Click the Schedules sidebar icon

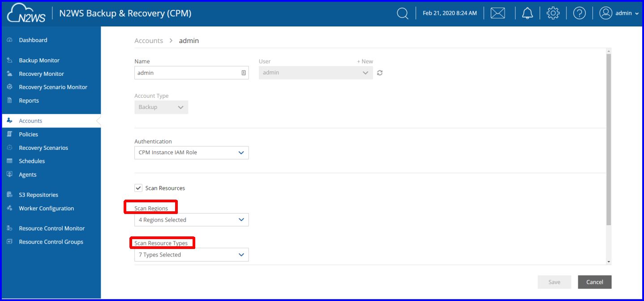(x=9, y=161)
